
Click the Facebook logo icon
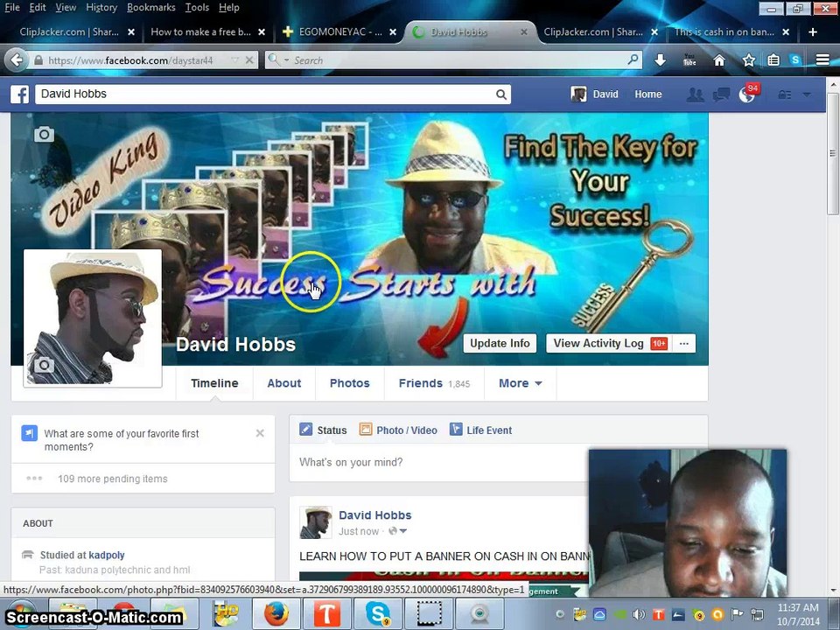(20, 94)
